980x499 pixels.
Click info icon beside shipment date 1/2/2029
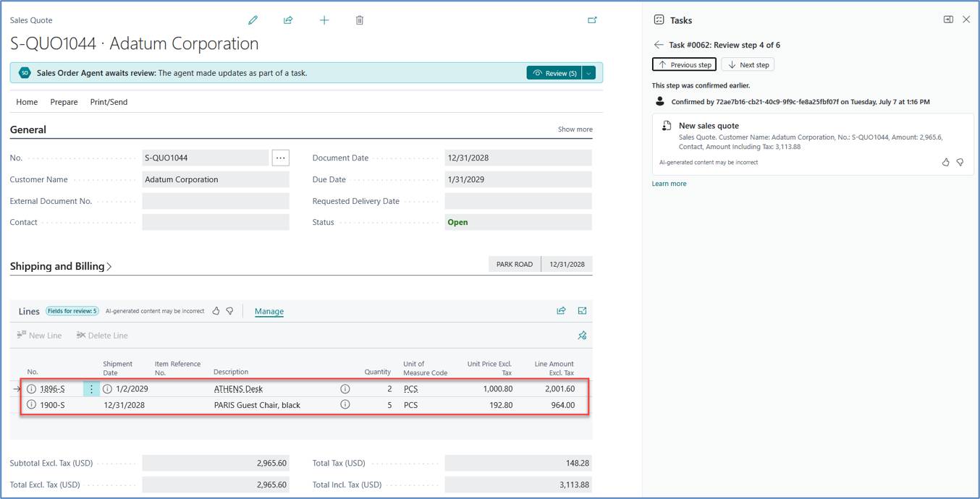coord(107,389)
